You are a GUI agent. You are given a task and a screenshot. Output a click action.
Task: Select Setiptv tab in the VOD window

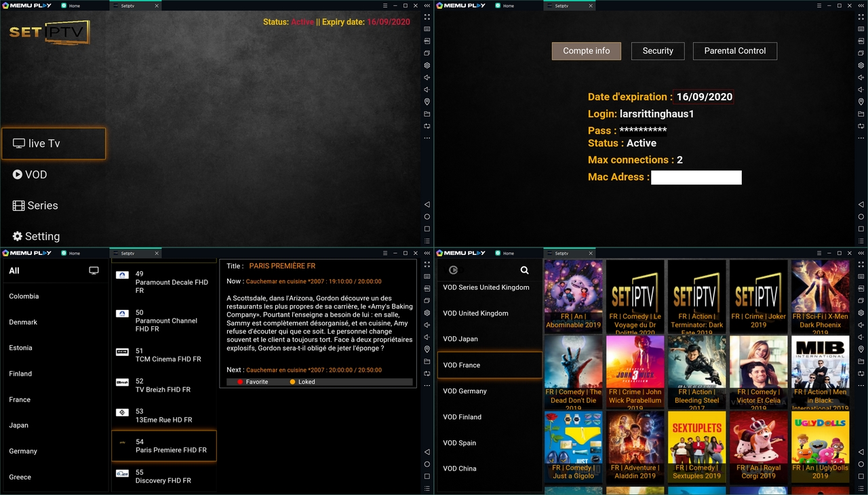point(570,253)
